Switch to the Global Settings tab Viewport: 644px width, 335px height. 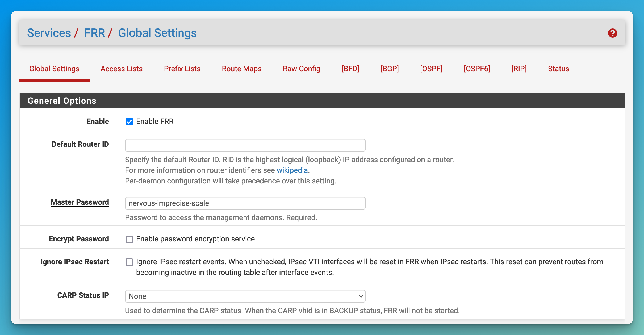coord(54,69)
